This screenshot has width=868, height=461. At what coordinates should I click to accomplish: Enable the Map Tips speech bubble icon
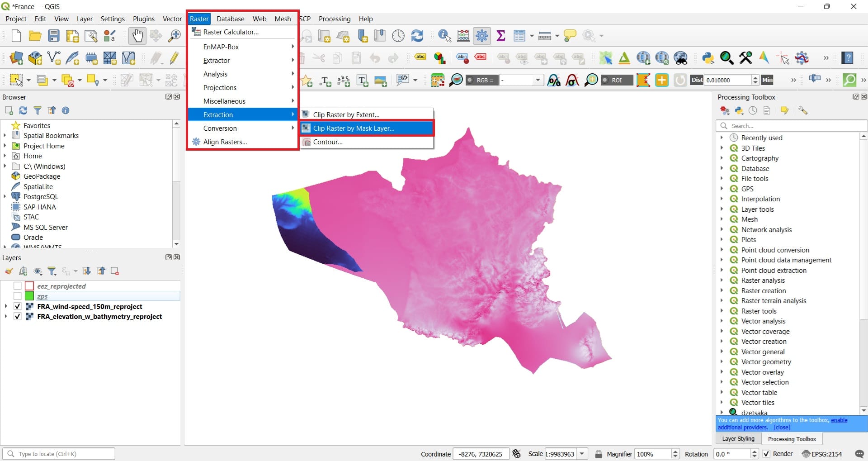[x=570, y=36]
